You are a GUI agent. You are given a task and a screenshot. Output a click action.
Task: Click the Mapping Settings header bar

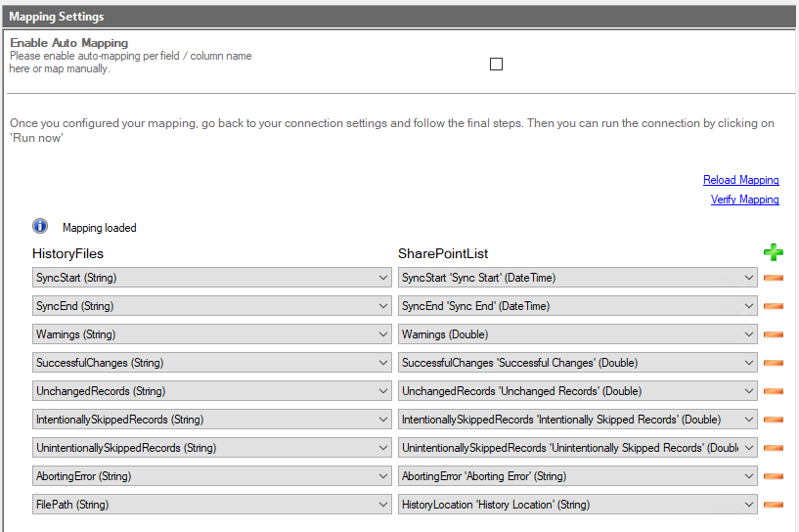(x=399, y=17)
